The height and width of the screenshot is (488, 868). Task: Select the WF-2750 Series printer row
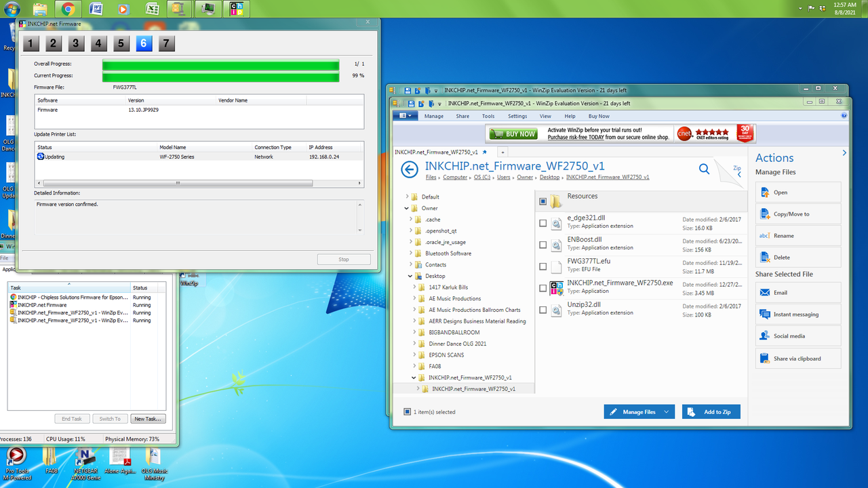199,157
